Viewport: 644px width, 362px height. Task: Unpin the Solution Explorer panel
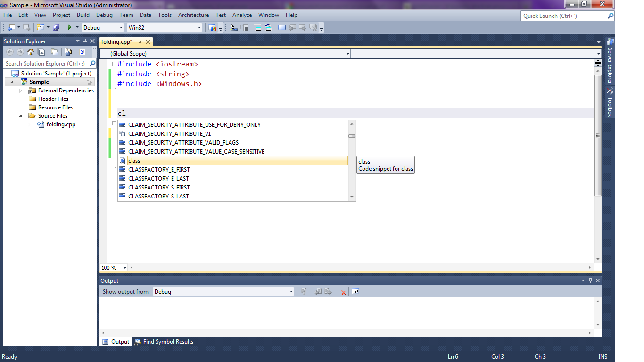85,41
